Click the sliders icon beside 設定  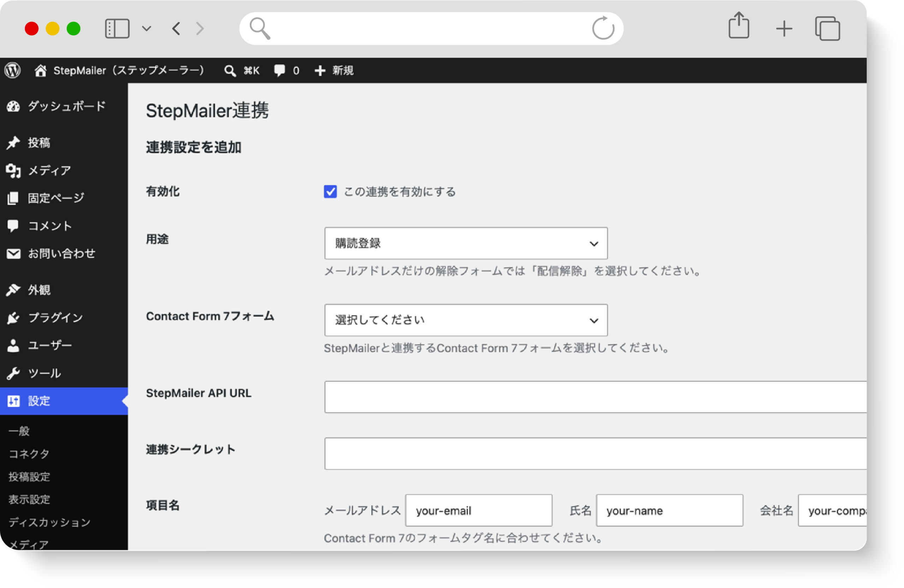click(13, 401)
